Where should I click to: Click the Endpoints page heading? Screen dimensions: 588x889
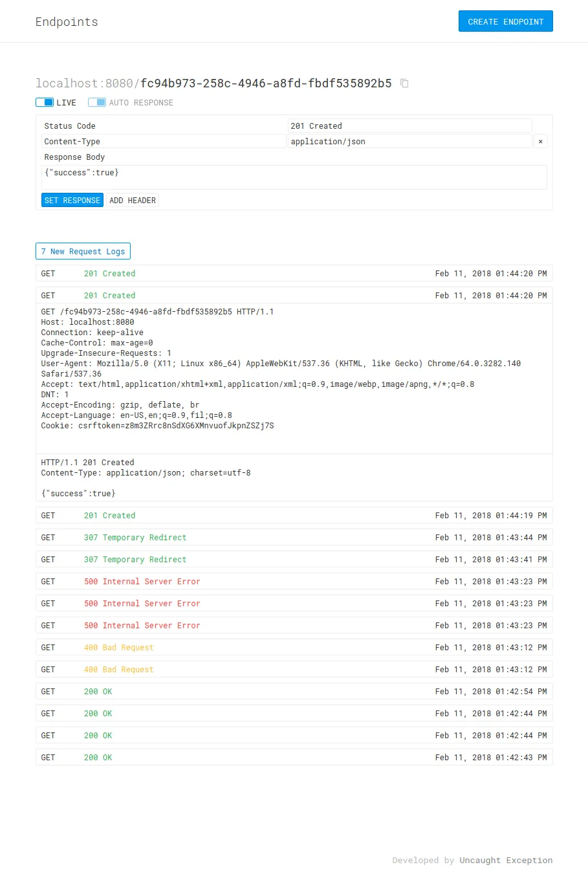point(67,21)
